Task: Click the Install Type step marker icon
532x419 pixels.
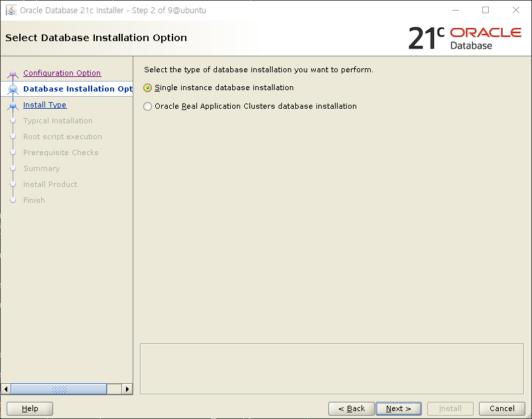Action: coord(13,105)
